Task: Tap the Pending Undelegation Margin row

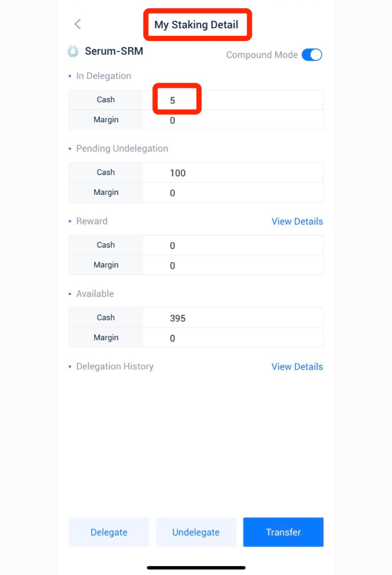Action: coord(196,193)
